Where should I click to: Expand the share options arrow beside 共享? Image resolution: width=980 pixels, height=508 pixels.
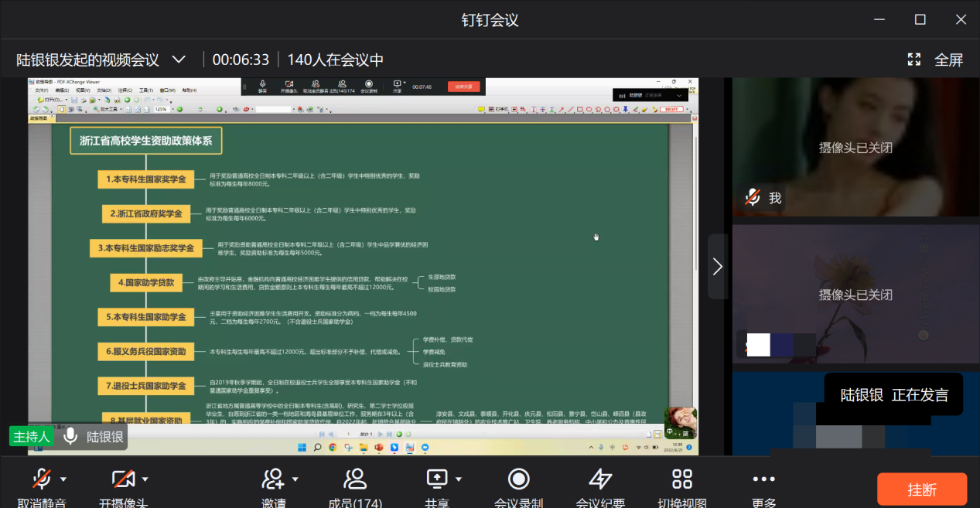[458, 479]
